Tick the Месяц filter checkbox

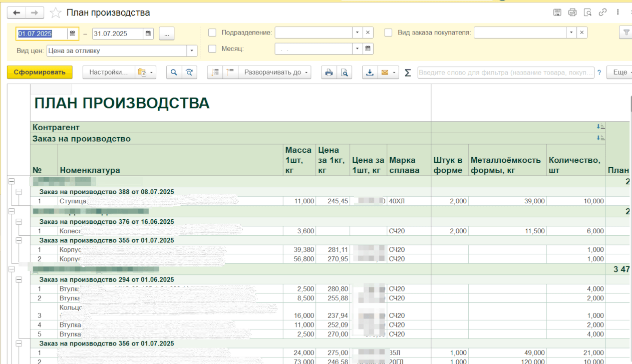click(212, 49)
